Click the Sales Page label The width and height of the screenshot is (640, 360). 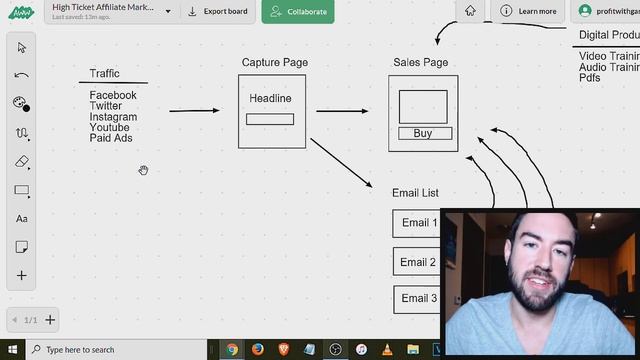(421, 62)
